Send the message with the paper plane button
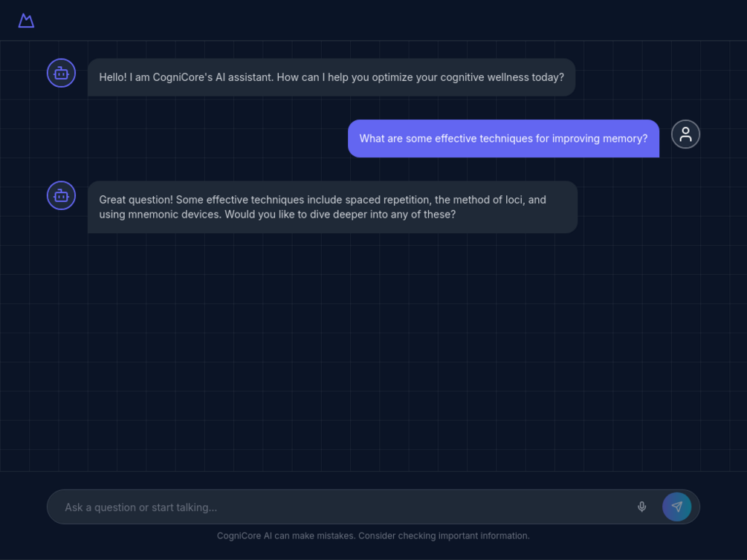Screen dimensions: 747x560 click(676, 507)
